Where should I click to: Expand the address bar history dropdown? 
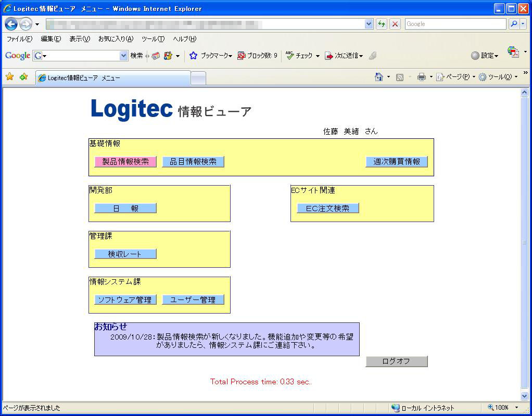pos(369,24)
